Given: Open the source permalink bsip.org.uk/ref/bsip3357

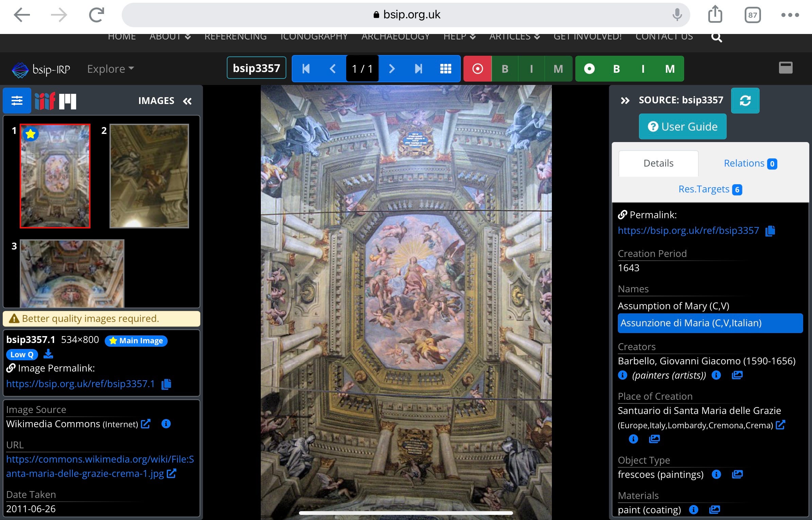Looking at the screenshot, I should [688, 230].
